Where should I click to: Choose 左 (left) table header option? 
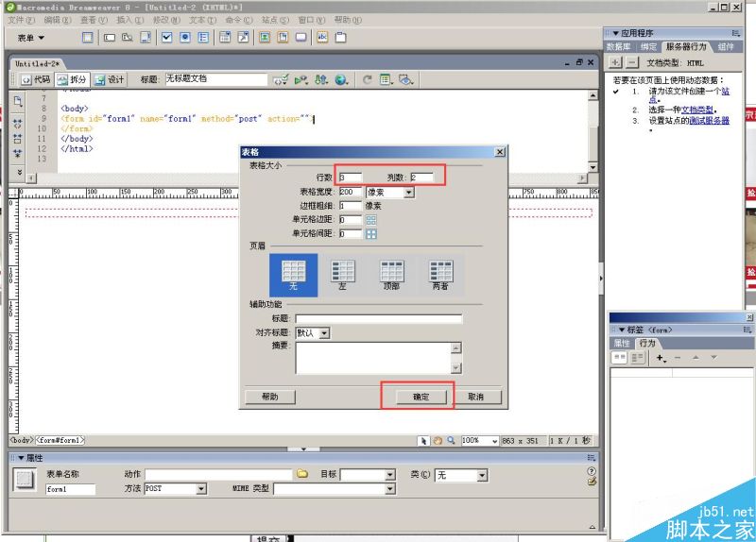coord(342,275)
